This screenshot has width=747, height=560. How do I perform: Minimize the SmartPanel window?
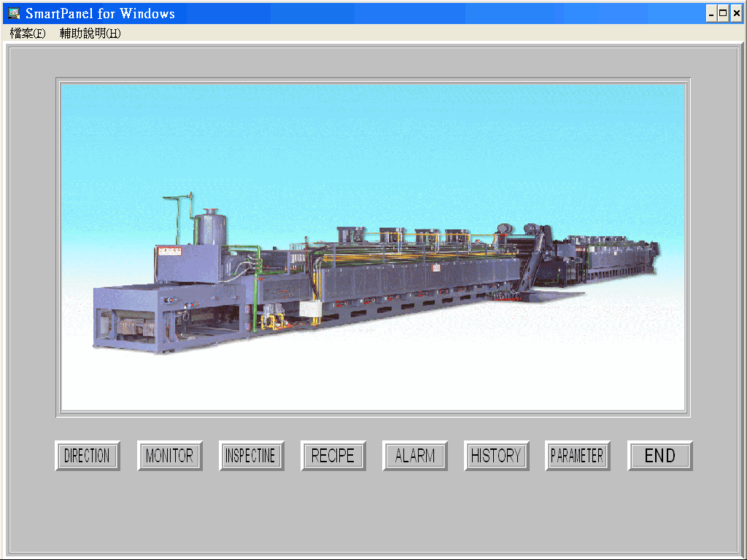tap(710, 12)
